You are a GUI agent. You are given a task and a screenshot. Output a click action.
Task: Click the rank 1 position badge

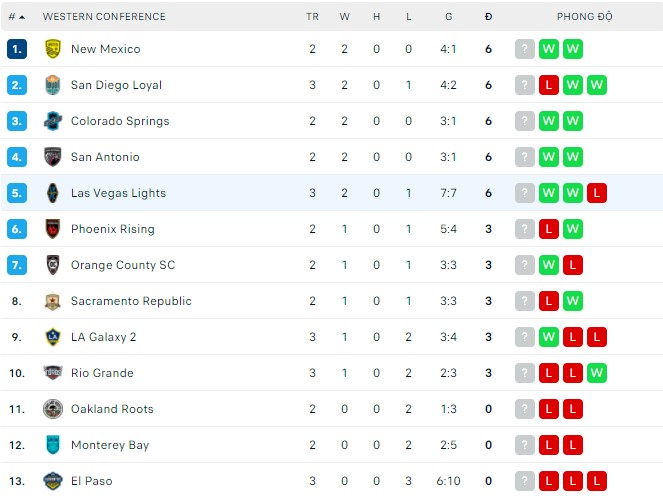pyautogui.click(x=17, y=49)
